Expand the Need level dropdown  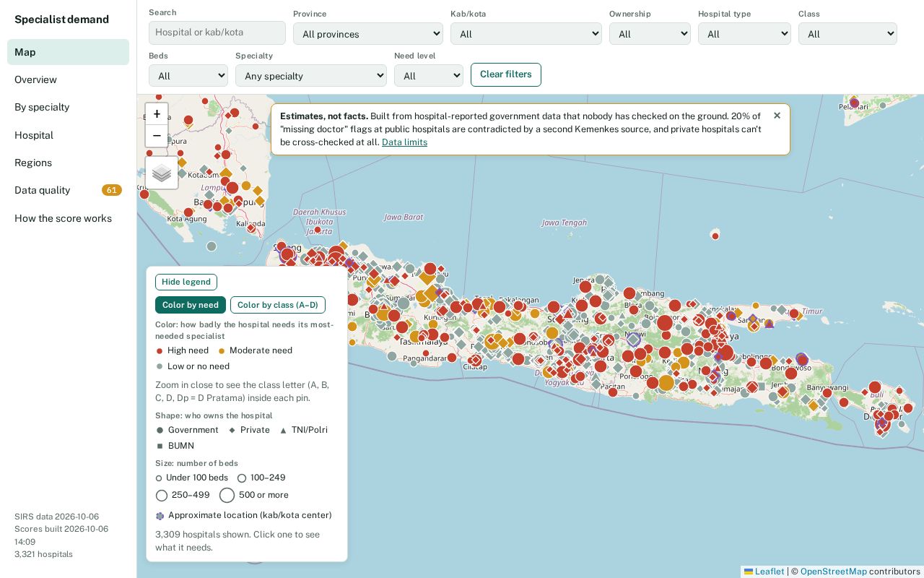click(x=429, y=76)
